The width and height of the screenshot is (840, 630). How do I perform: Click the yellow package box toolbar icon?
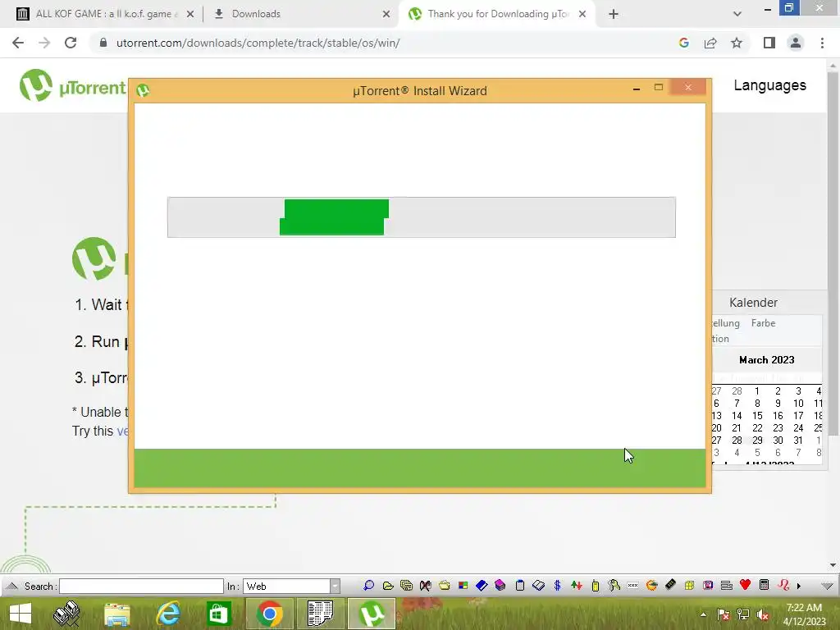coord(689,586)
